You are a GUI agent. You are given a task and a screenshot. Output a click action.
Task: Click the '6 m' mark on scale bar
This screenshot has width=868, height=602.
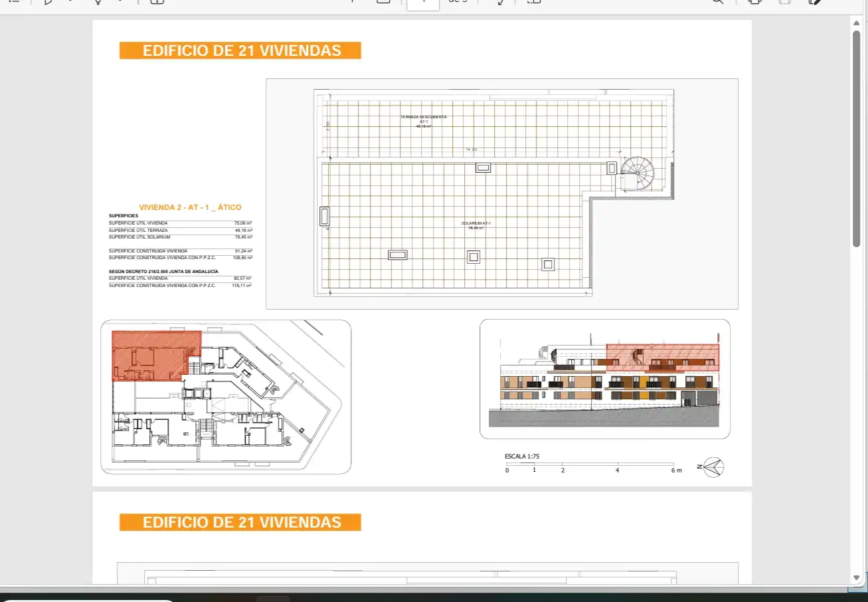pos(676,470)
